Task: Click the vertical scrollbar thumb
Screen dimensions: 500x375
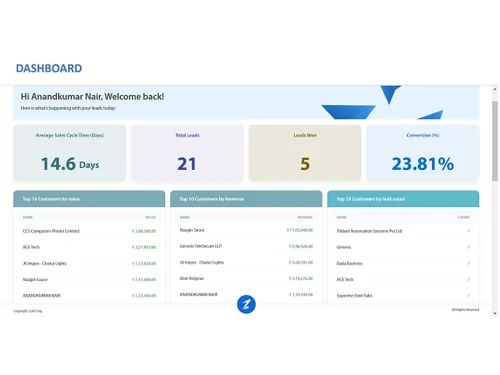Action: point(495,141)
